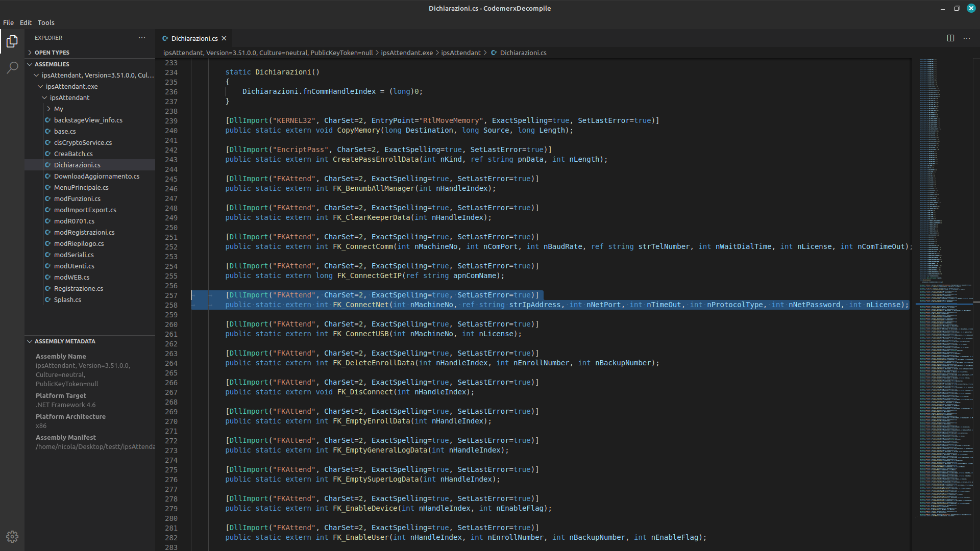Click the File menu item

(x=8, y=22)
